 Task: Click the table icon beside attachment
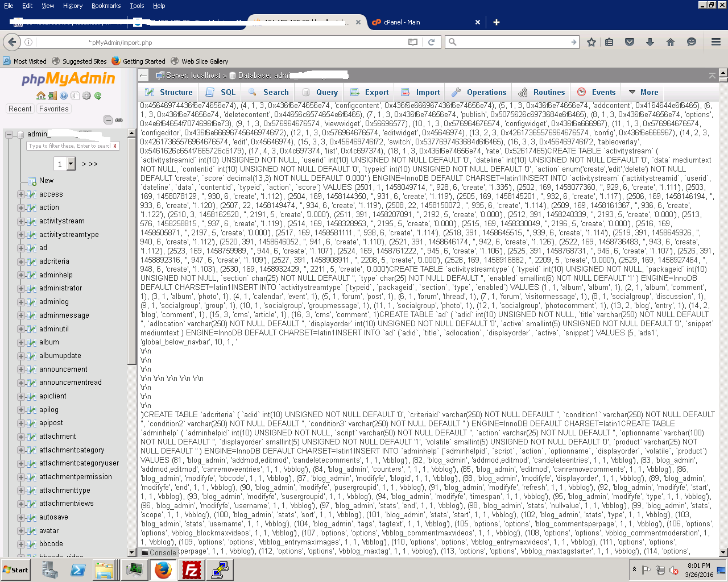pyautogui.click(x=31, y=436)
